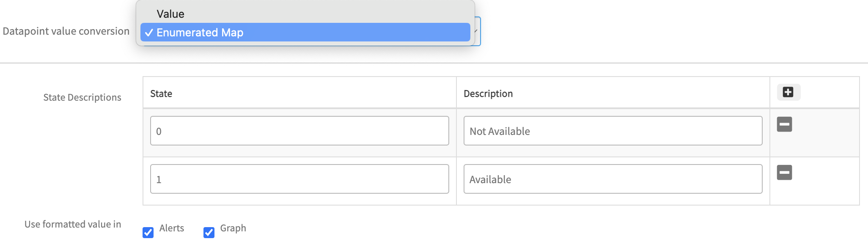Edit the state field containing 1

tap(299, 179)
